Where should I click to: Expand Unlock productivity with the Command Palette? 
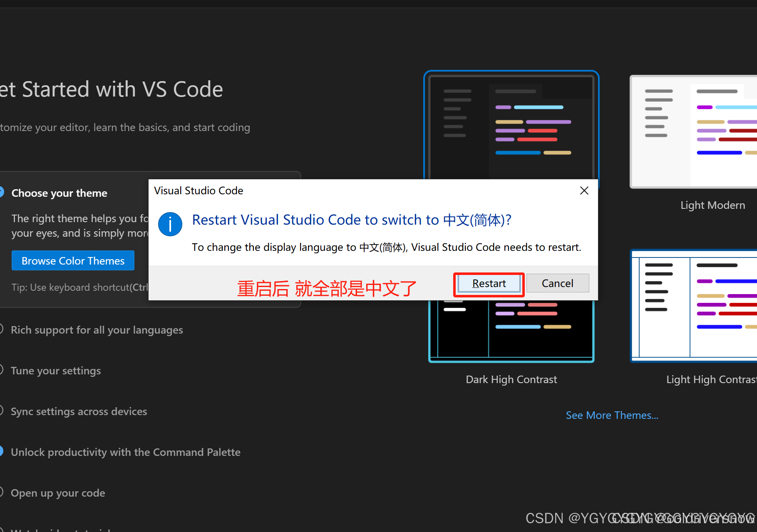(x=125, y=452)
